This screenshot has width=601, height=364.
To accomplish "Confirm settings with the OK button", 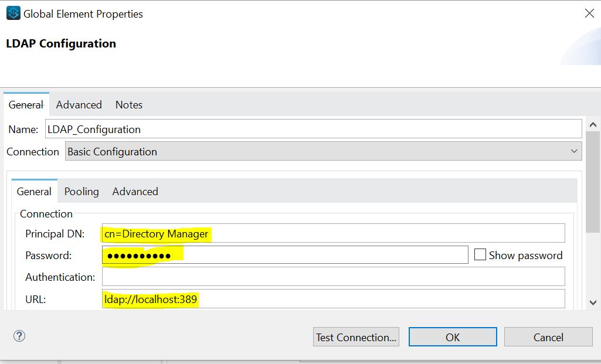I will 452,336.
